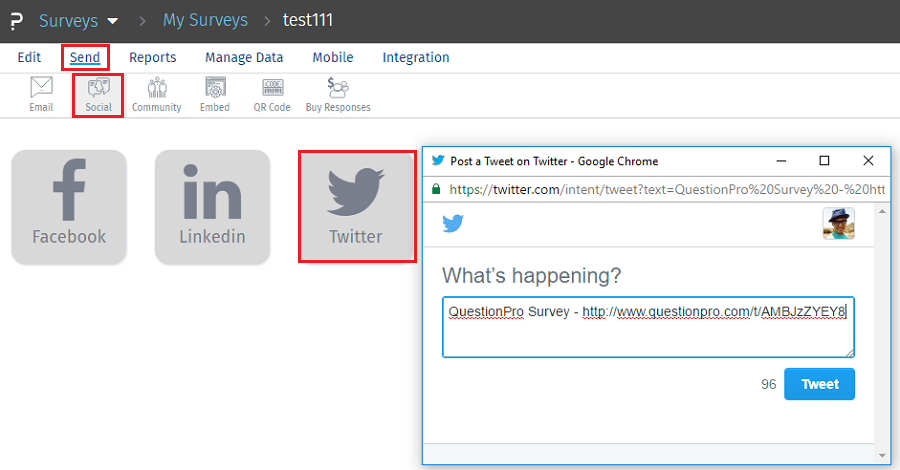The image size is (900, 470).
Task: Click the What's happening? heading
Action: tap(532, 276)
